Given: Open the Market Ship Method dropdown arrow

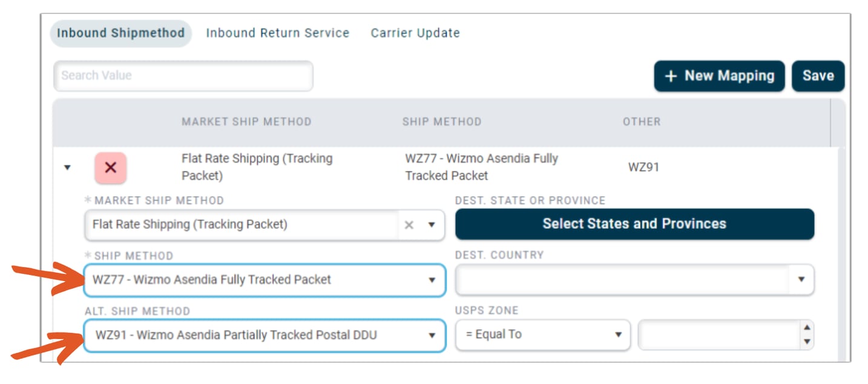Looking at the screenshot, I should [x=432, y=225].
